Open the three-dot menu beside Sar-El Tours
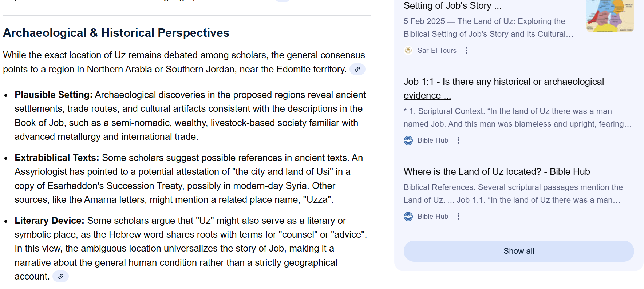 pos(466,50)
